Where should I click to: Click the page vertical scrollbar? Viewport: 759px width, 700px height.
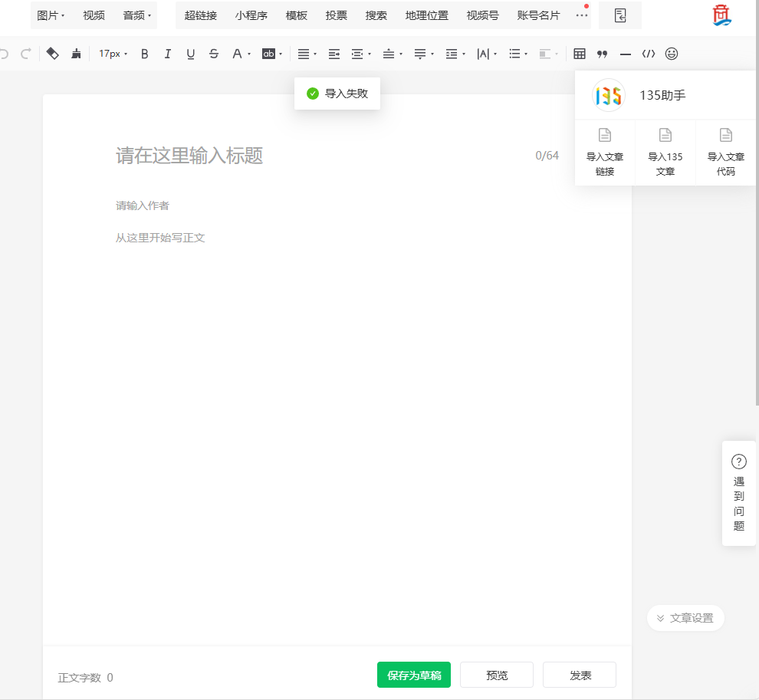757,203
